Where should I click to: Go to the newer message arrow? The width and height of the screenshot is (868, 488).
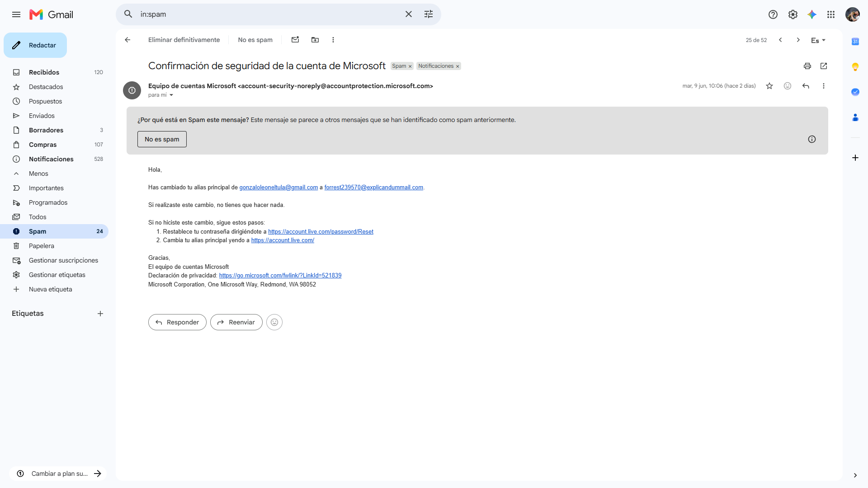click(780, 40)
